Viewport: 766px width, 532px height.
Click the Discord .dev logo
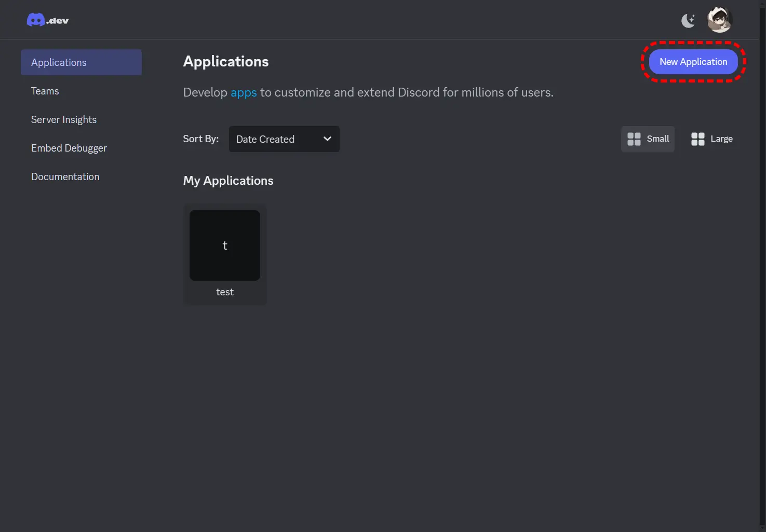47,20
